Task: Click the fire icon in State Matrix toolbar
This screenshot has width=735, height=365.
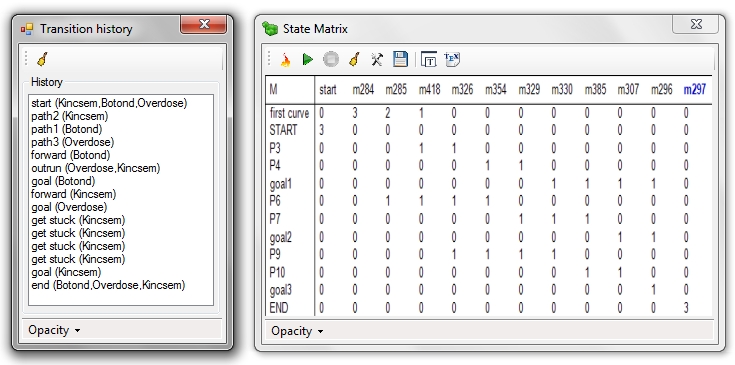Action: coord(285,60)
